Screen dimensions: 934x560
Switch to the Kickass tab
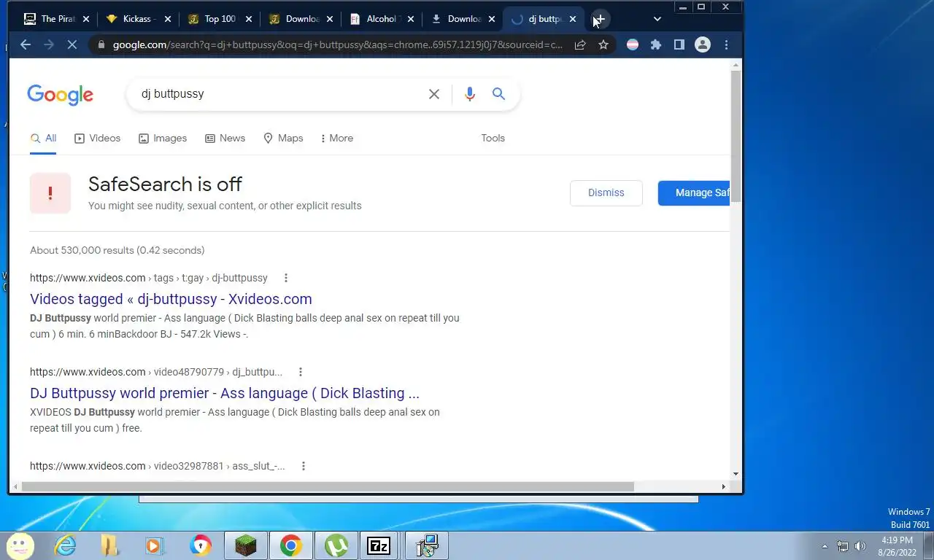(138, 19)
